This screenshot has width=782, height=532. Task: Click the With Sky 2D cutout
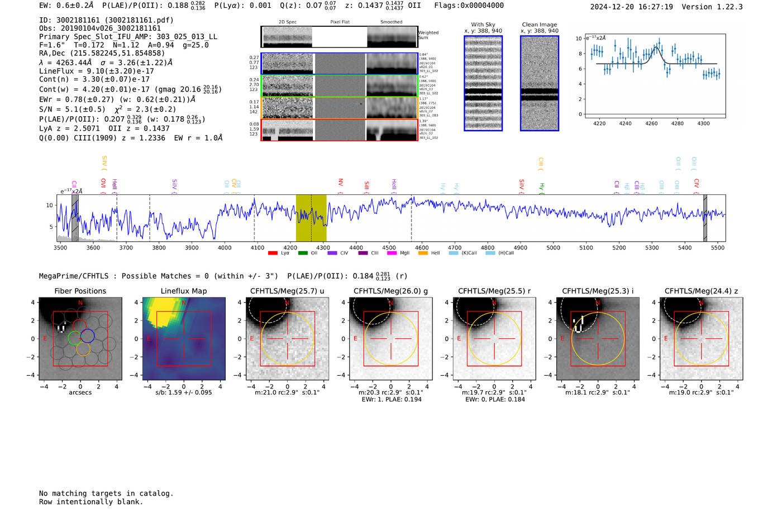click(483, 83)
